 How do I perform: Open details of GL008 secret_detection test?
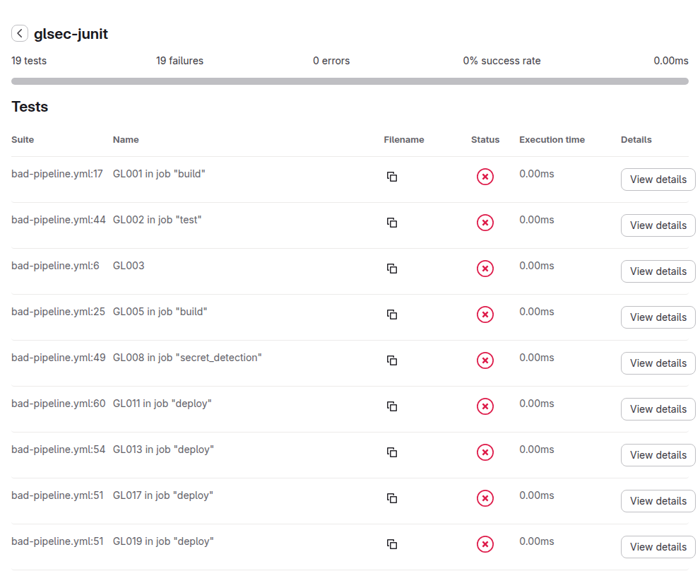(658, 363)
